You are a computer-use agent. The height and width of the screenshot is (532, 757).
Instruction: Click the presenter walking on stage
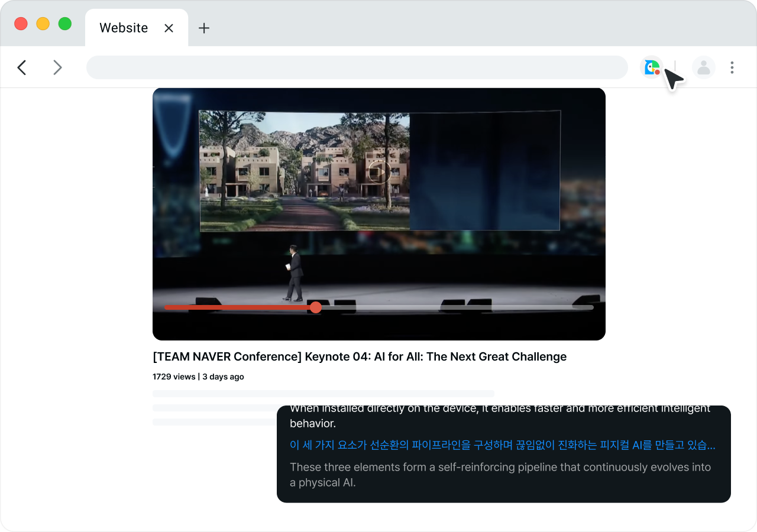pos(295,274)
